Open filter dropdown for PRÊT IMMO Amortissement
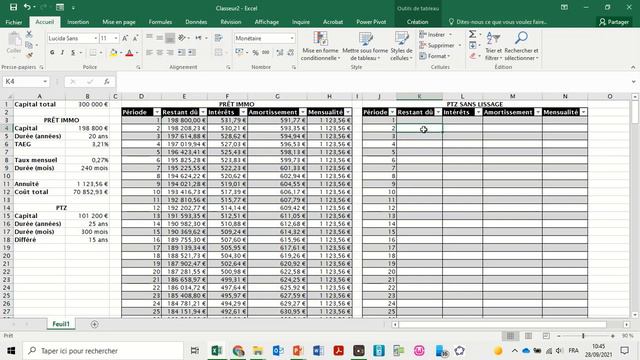 302,112
